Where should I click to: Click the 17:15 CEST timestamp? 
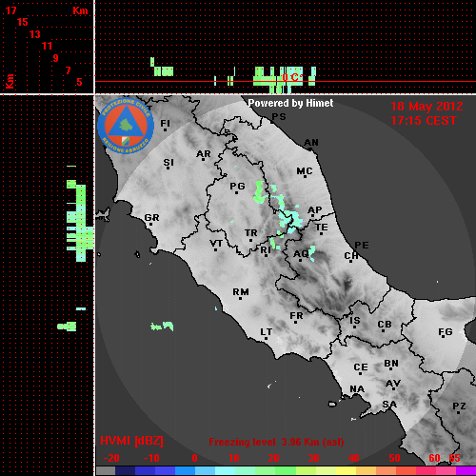424,121
